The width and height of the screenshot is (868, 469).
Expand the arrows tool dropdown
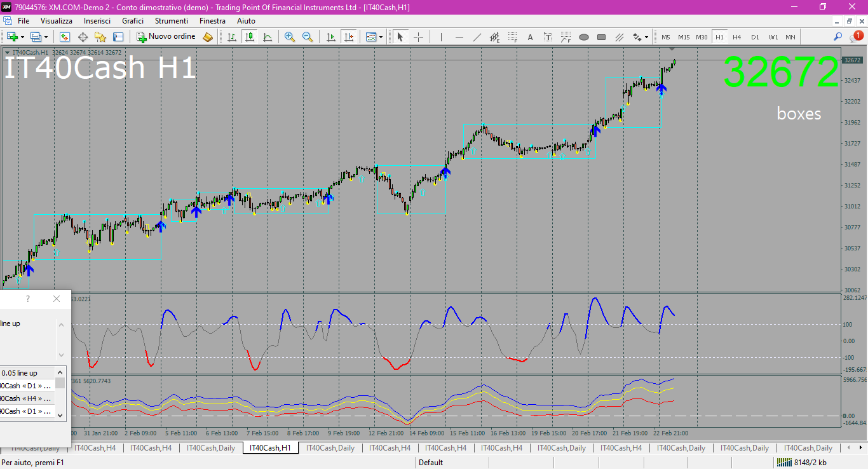(x=646, y=37)
